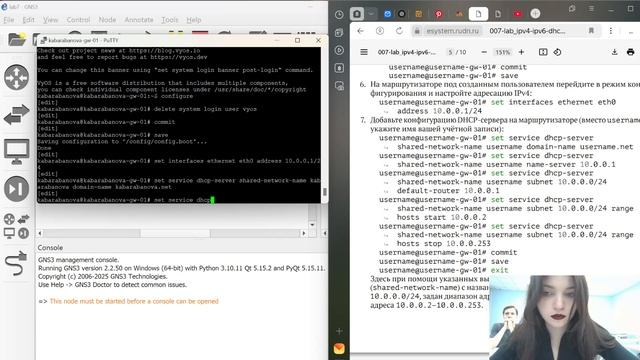Viewport: 640px width, 360px height.
Task: Click the PDF title '007-lab_ipv4-ipv6-...'
Action: 407,52
